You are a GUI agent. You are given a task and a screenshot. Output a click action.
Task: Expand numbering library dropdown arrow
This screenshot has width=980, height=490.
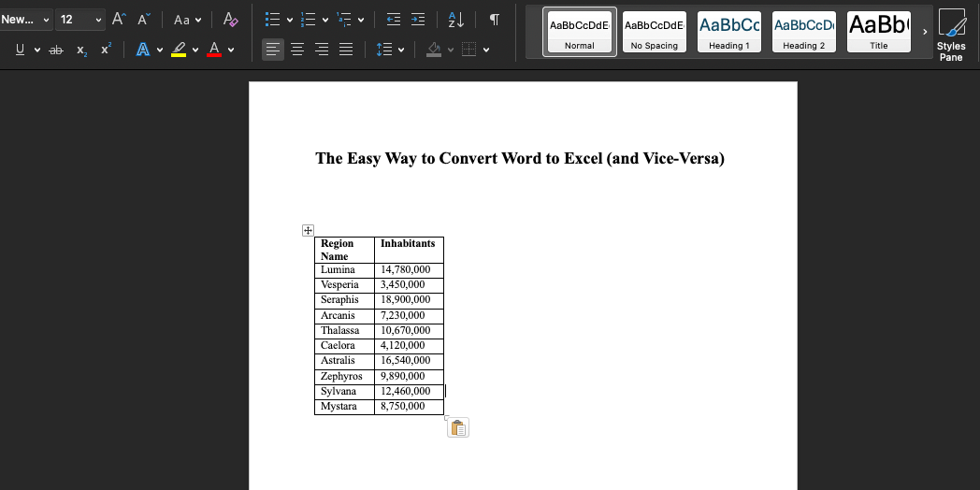click(x=325, y=20)
